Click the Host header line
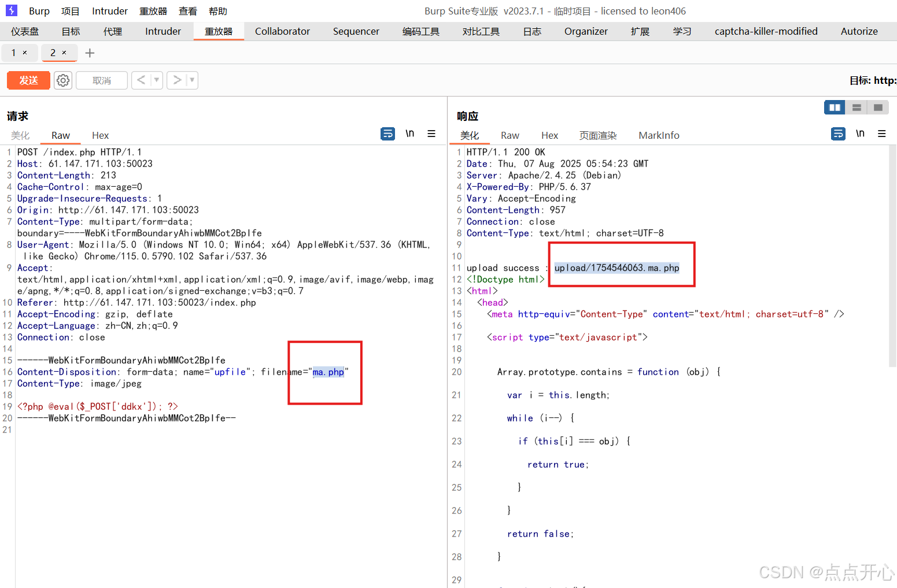The height and width of the screenshot is (588, 897). pyautogui.click(x=85, y=164)
